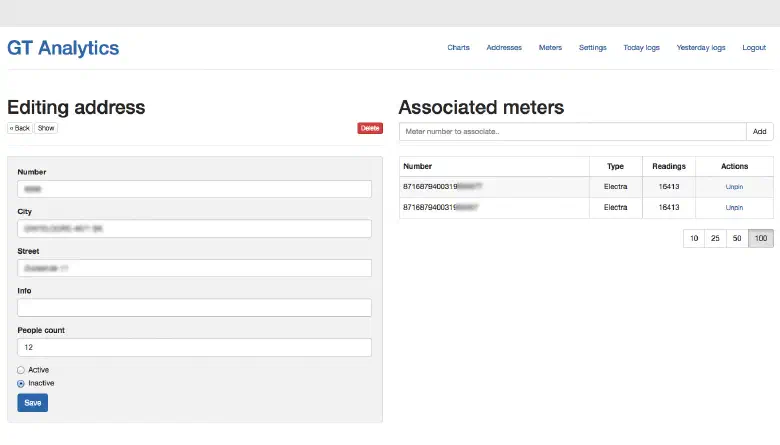Focus the Number input field
The image size is (780, 445).
[x=195, y=189]
